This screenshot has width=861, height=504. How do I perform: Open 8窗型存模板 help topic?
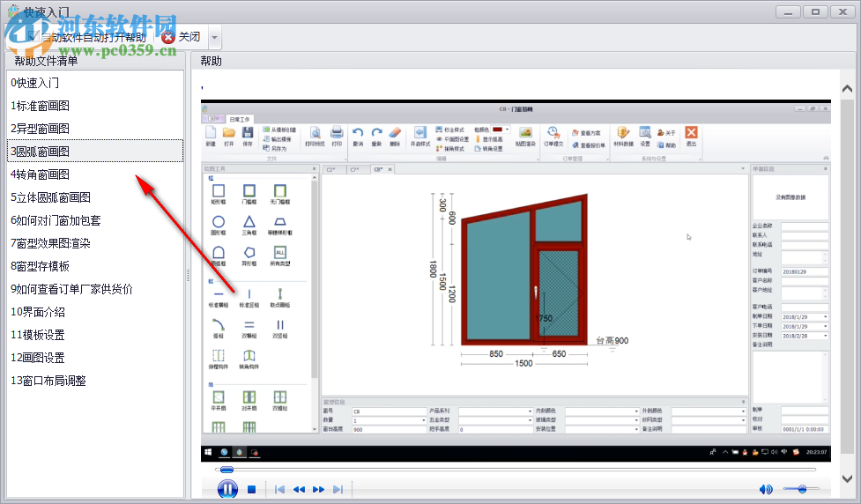[x=95, y=266]
